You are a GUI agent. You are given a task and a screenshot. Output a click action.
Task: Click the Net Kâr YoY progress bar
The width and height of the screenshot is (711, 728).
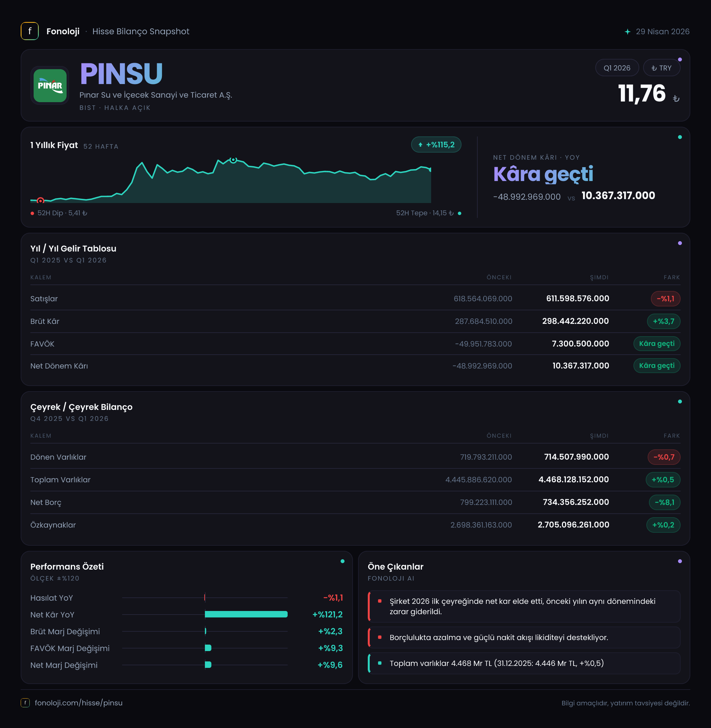tap(246, 615)
